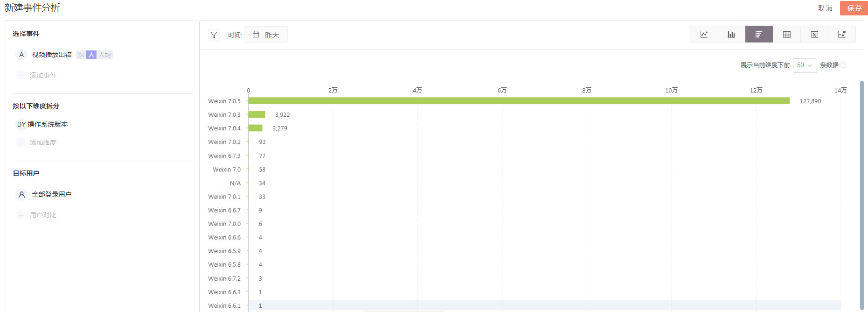Toggle metric to 人均 (per user)
Screen dimensions: 868x312
pyautogui.click(x=104, y=55)
